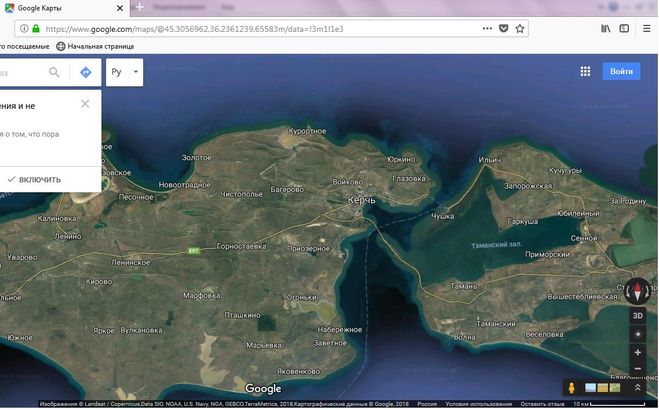The height and width of the screenshot is (410, 659).
Task: Open page actions three-dot menu
Action: (487, 28)
